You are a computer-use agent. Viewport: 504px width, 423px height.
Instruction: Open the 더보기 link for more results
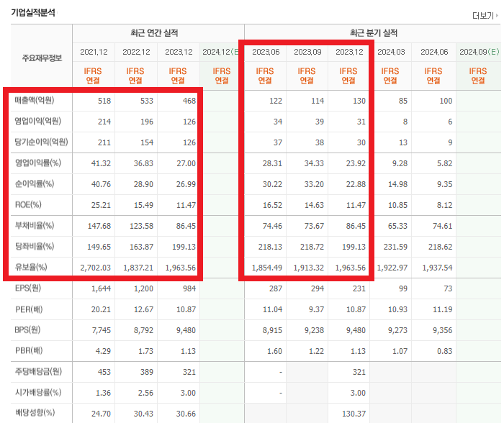pos(485,15)
